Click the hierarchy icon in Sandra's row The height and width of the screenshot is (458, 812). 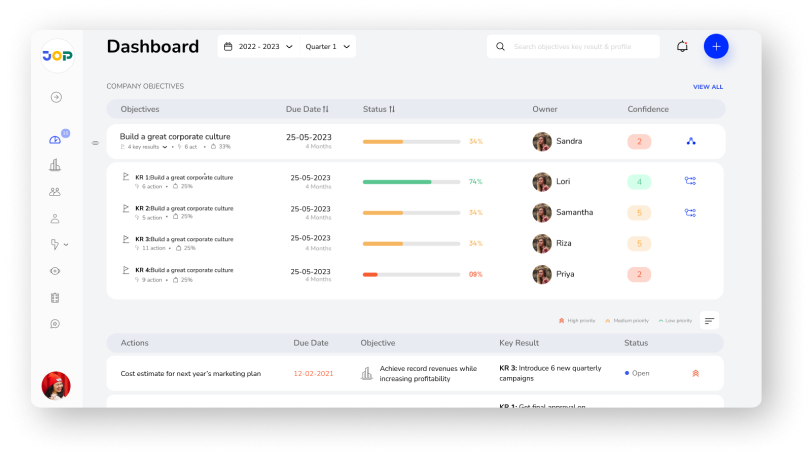coord(690,142)
